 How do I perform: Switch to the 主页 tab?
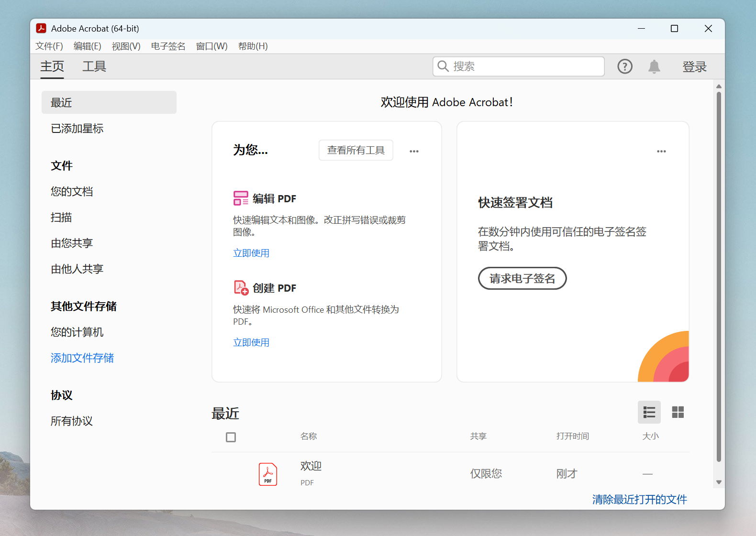click(52, 66)
